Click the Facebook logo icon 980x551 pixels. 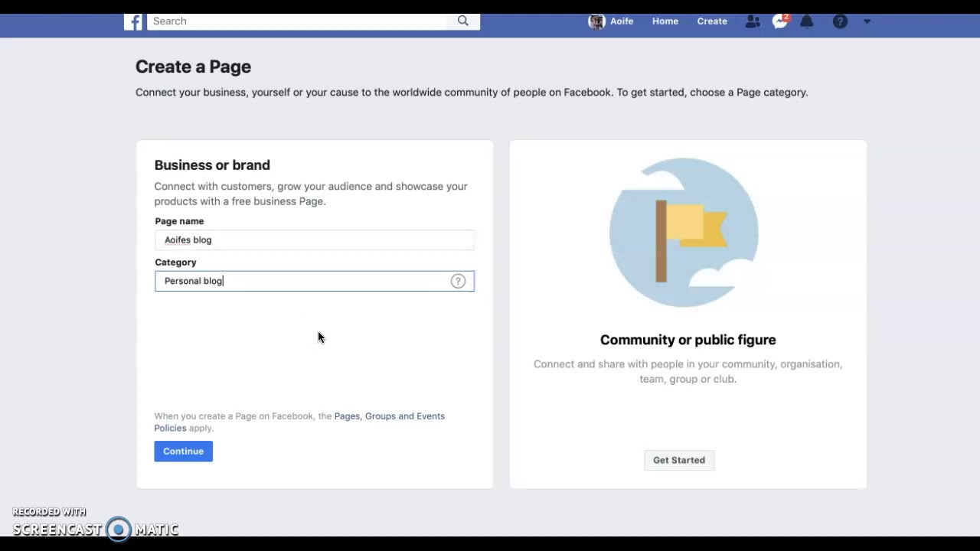pyautogui.click(x=133, y=21)
